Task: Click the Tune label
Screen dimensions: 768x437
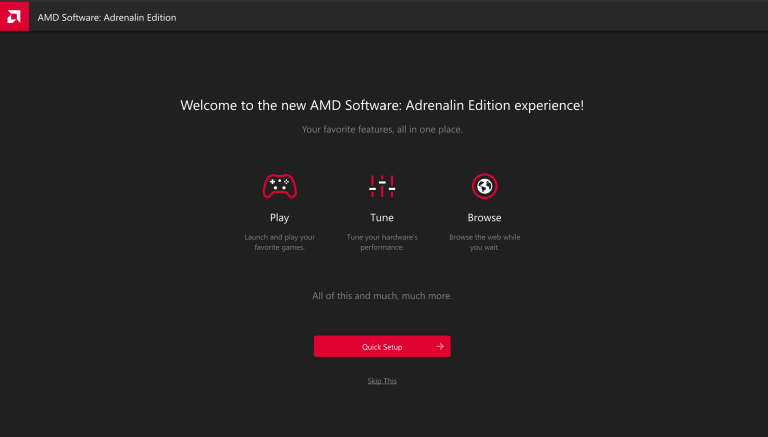Action: (382, 218)
